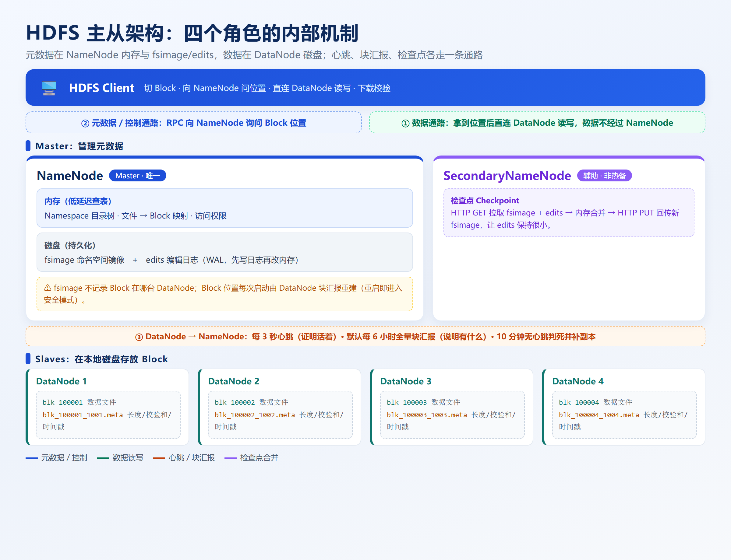731x560 pixels.
Task: Click the 'fsimage 命名空间镜像' disk description line
Action: 171,260
